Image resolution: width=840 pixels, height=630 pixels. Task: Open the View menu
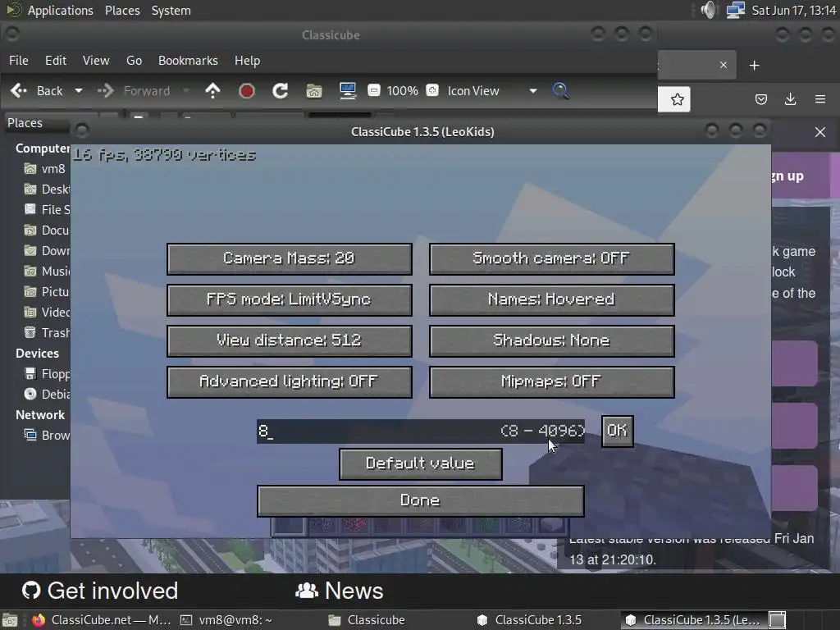click(96, 61)
